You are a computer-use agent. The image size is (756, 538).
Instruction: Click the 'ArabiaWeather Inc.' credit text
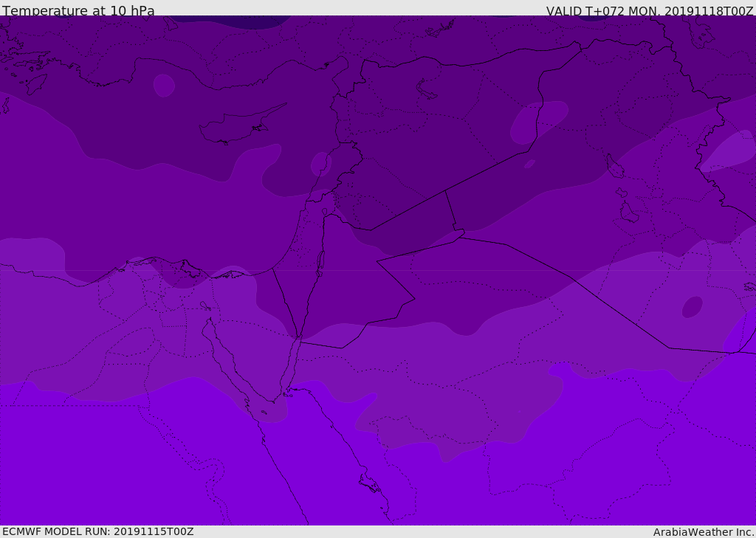704,532
